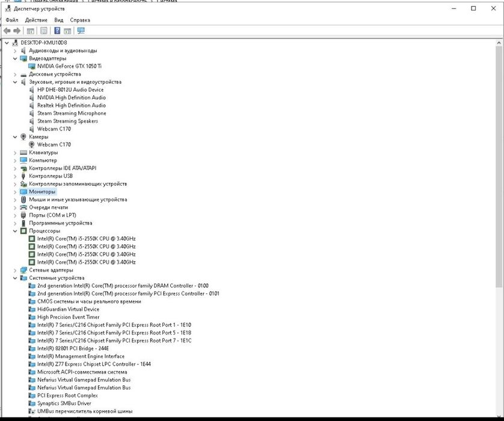
Task: Select Intel(R) Management Engine Interface entry
Action: click(81, 357)
